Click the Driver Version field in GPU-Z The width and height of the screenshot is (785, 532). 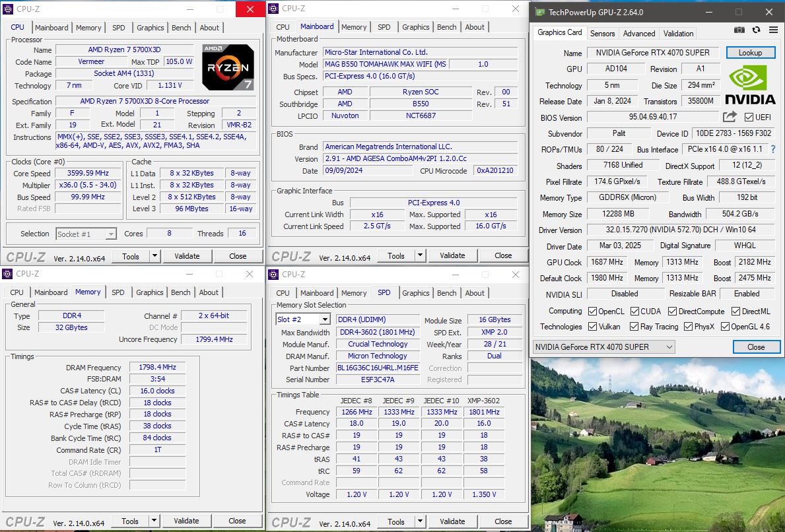pos(681,230)
